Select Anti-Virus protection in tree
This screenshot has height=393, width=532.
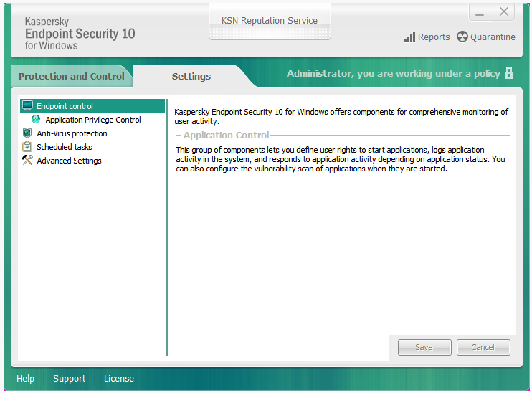72,133
